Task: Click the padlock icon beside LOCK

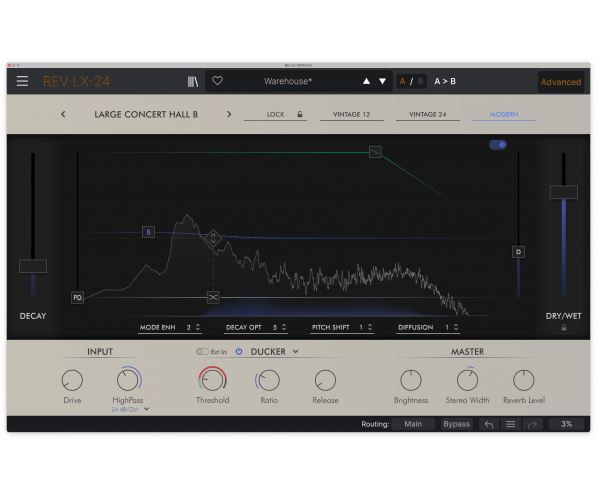Action: point(300,114)
